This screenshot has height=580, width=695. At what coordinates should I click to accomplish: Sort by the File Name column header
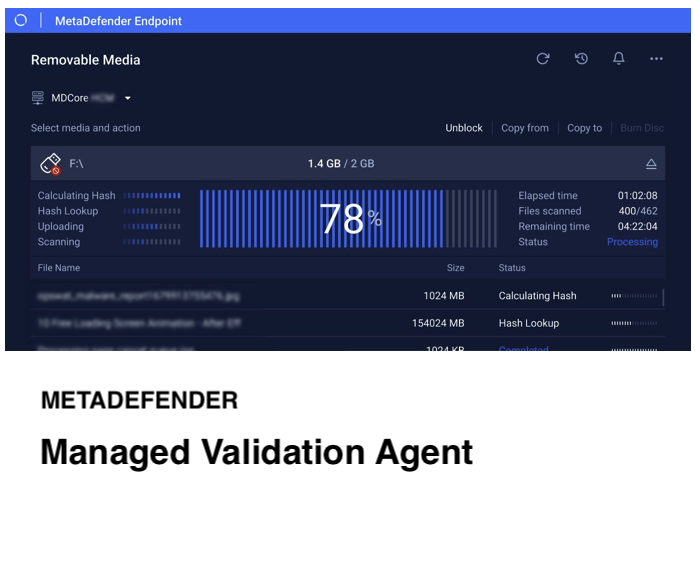point(59,268)
